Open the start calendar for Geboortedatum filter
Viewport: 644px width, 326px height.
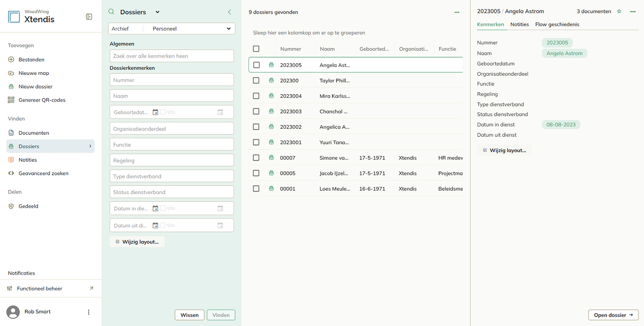pyautogui.click(x=155, y=112)
